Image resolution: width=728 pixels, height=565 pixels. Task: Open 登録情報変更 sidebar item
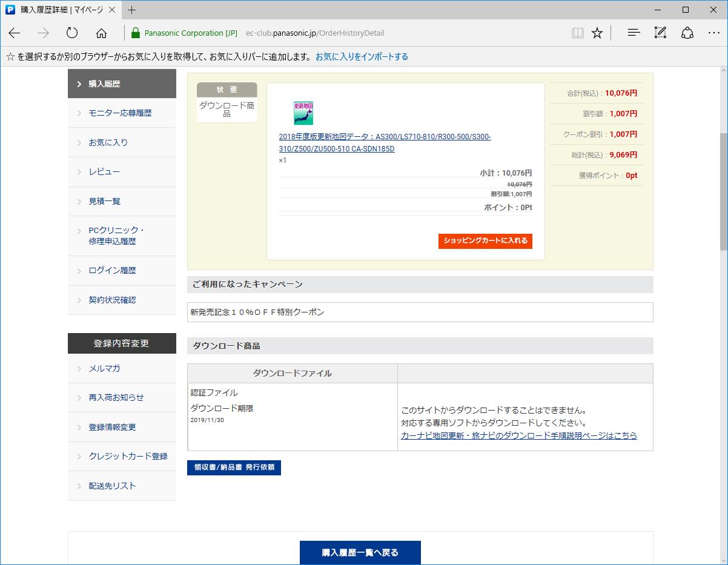point(122,427)
